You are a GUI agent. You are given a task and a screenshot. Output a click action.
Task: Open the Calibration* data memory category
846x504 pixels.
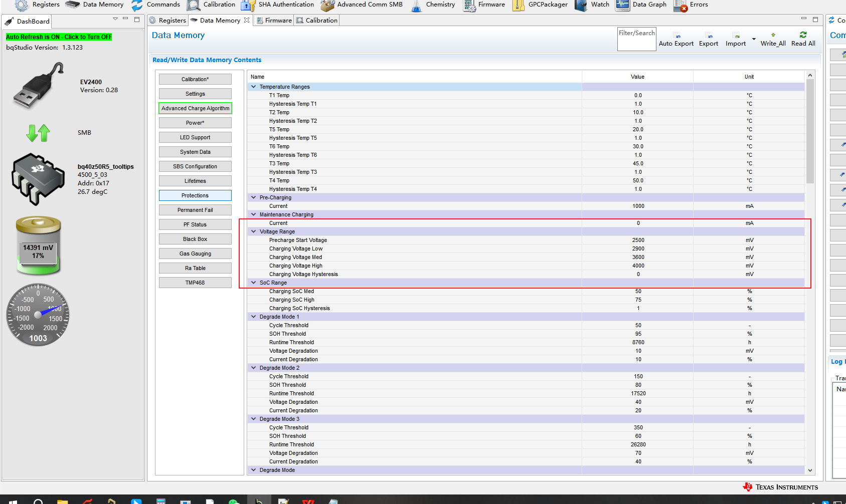[x=195, y=79]
